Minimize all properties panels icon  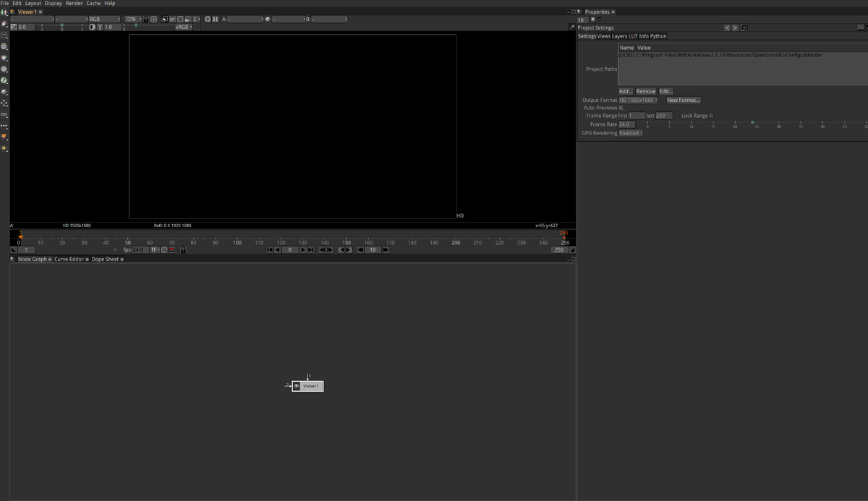click(x=600, y=19)
